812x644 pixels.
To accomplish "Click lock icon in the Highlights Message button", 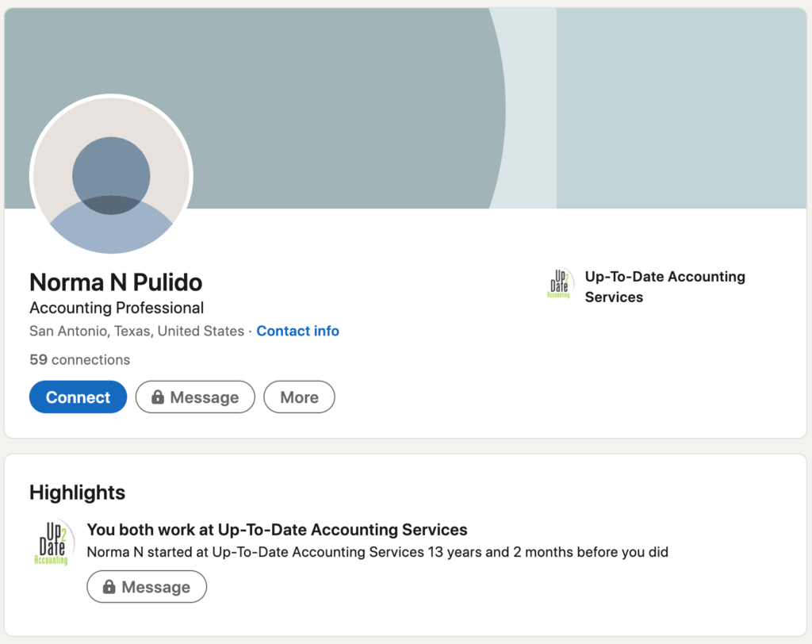I will click(x=109, y=586).
